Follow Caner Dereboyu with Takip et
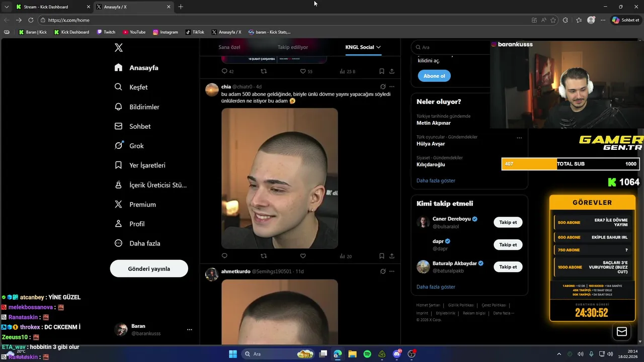 pos(508,222)
